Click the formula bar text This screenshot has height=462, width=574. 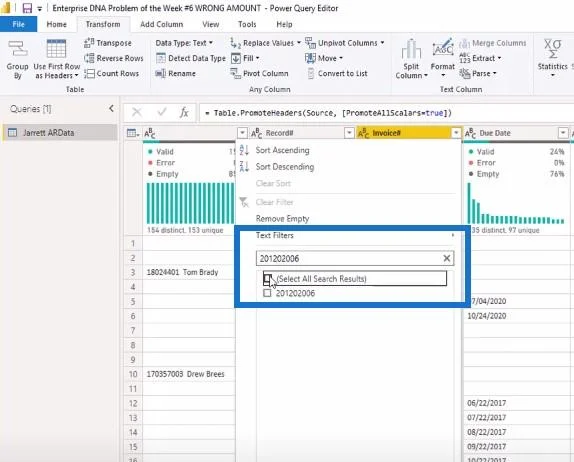point(328,113)
